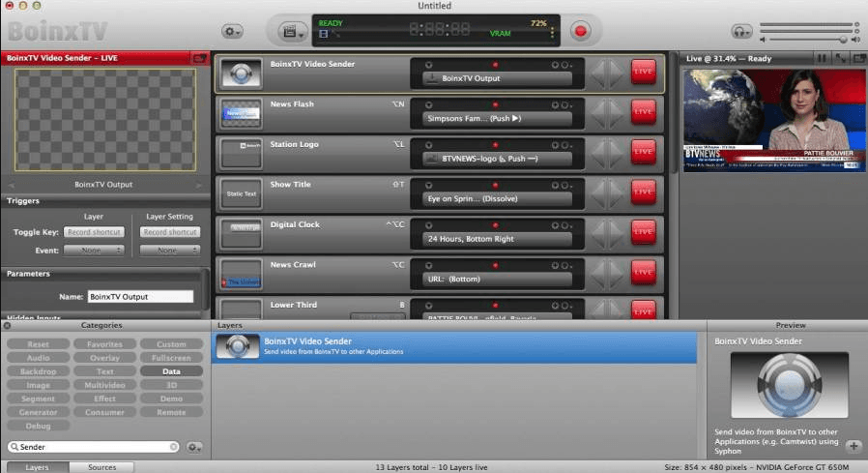Switch to the Sources tab
Screen dimensions: 868x473
(101, 467)
